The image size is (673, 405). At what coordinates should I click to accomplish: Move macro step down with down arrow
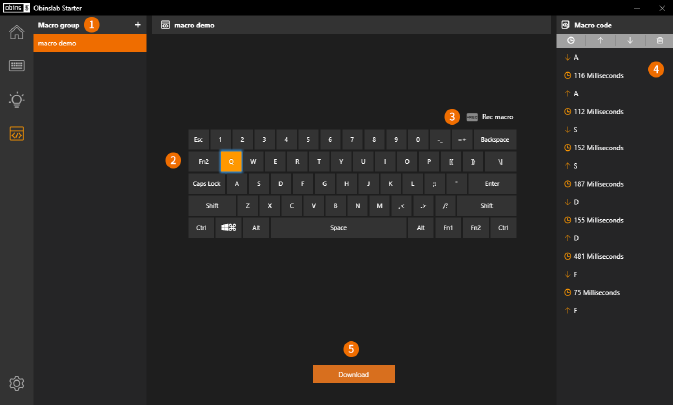point(629,41)
